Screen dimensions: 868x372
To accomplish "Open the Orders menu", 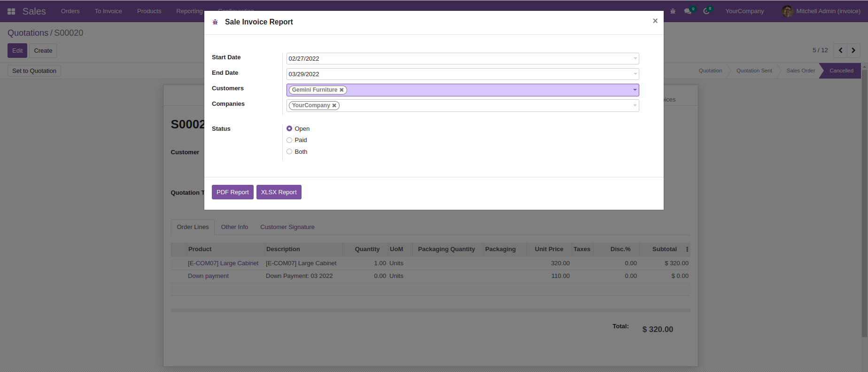I will pos(70,11).
